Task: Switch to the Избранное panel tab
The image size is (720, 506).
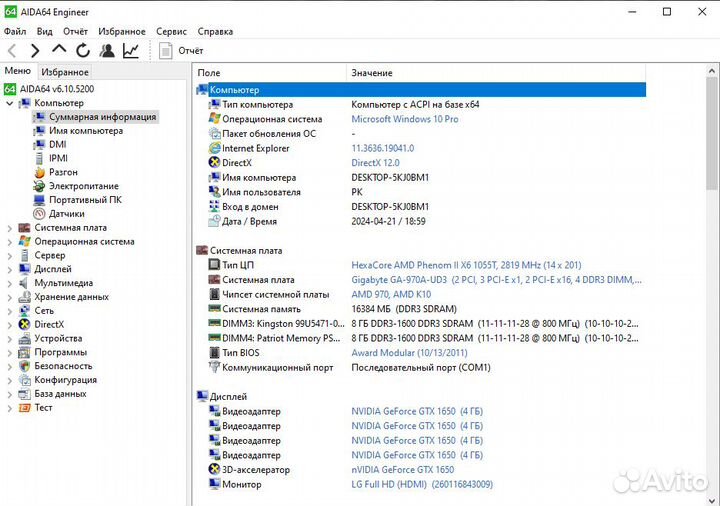Action: 65,72
